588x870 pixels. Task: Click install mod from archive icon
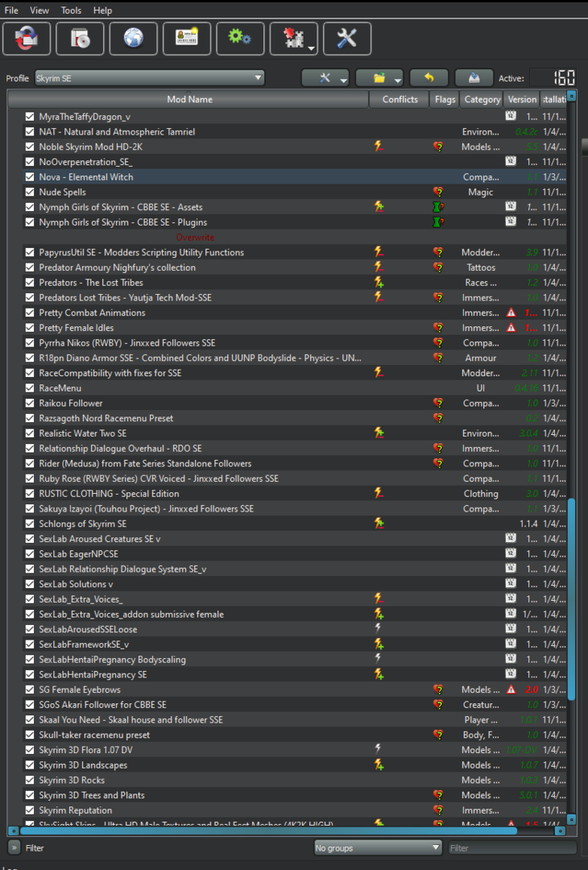point(80,39)
